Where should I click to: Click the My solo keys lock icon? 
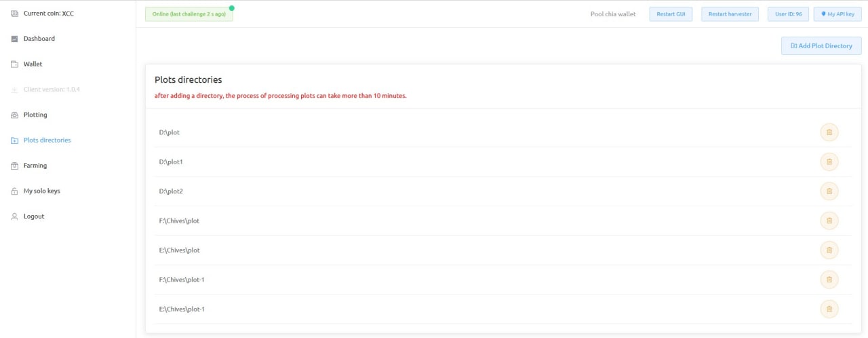tap(15, 191)
